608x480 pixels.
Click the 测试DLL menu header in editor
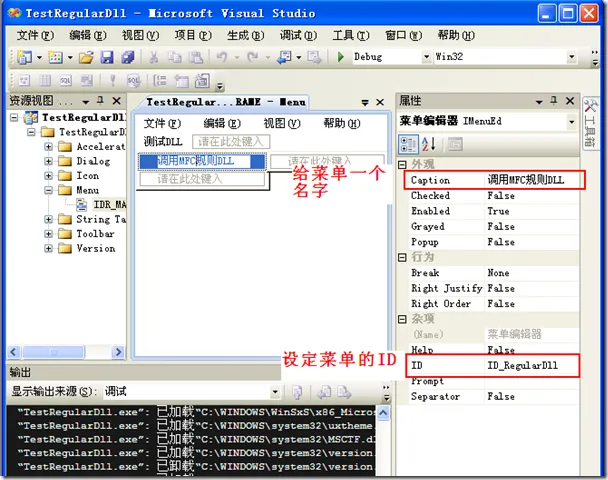pos(163,142)
